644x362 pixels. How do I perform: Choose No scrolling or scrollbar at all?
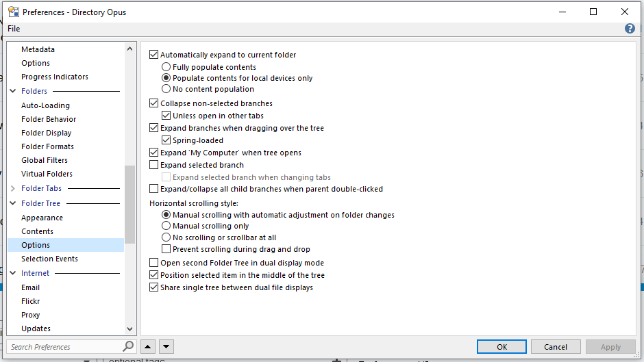(x=166, y=237)
